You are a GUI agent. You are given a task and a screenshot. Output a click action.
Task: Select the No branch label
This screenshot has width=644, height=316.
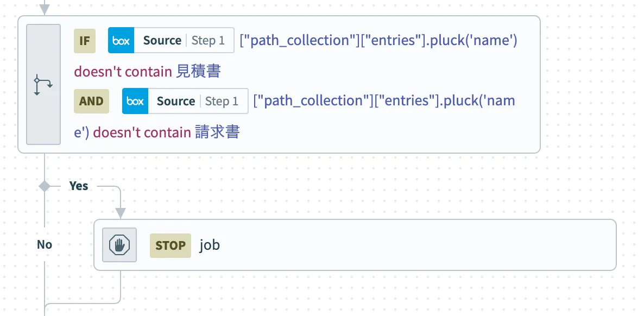[45, 245]
